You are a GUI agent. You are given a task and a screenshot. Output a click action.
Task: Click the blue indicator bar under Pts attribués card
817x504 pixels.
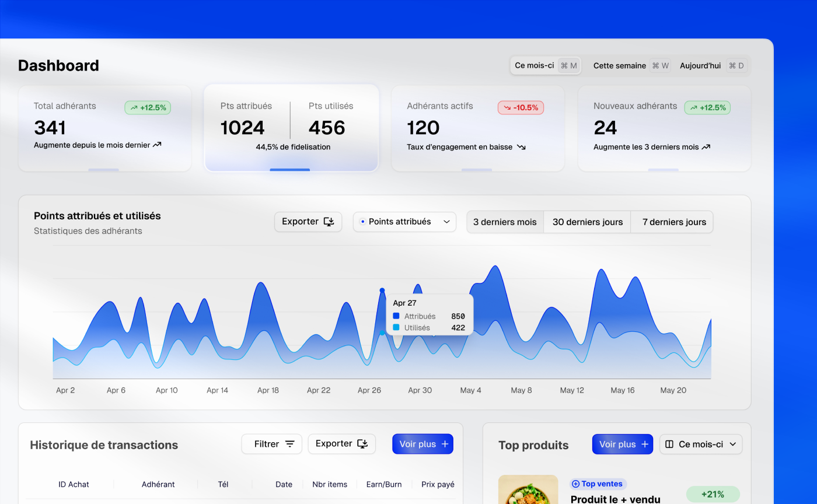pos(289,170)
